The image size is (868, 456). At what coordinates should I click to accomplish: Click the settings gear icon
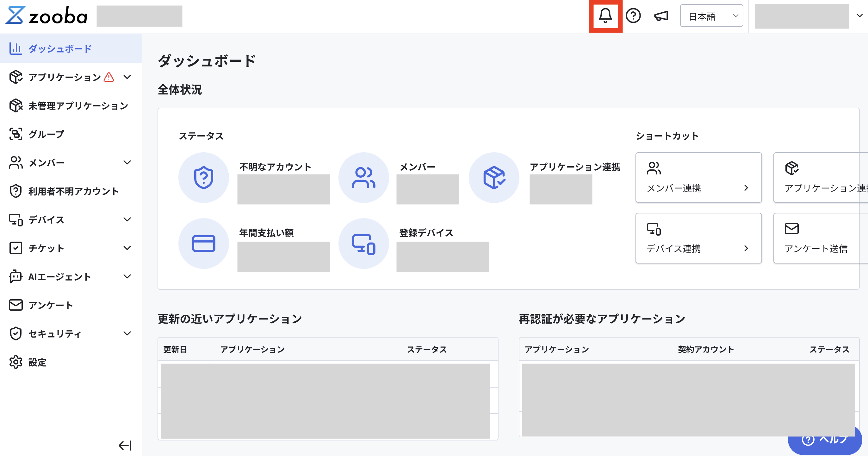click(15, 362)
